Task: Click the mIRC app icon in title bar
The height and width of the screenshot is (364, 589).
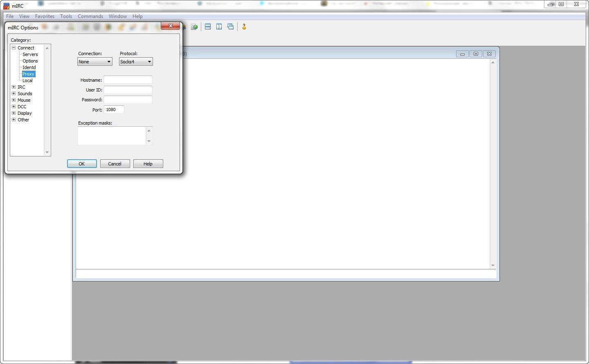Action: 7,6
